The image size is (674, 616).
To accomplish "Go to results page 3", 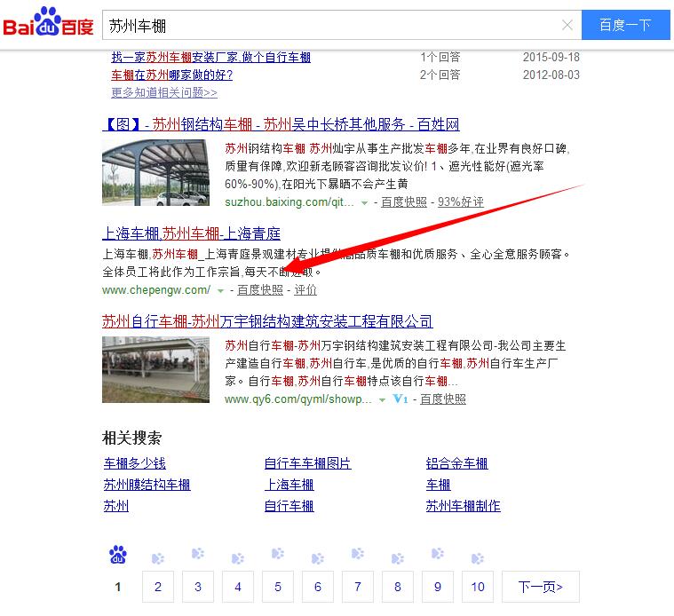I will tap(198, 587).
